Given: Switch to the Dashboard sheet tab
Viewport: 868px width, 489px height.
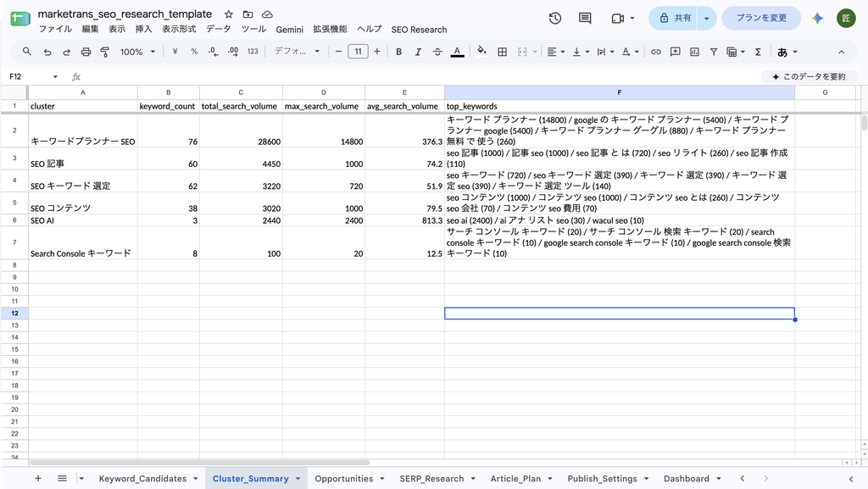Looking at the screenshot, I should (687, 479).
